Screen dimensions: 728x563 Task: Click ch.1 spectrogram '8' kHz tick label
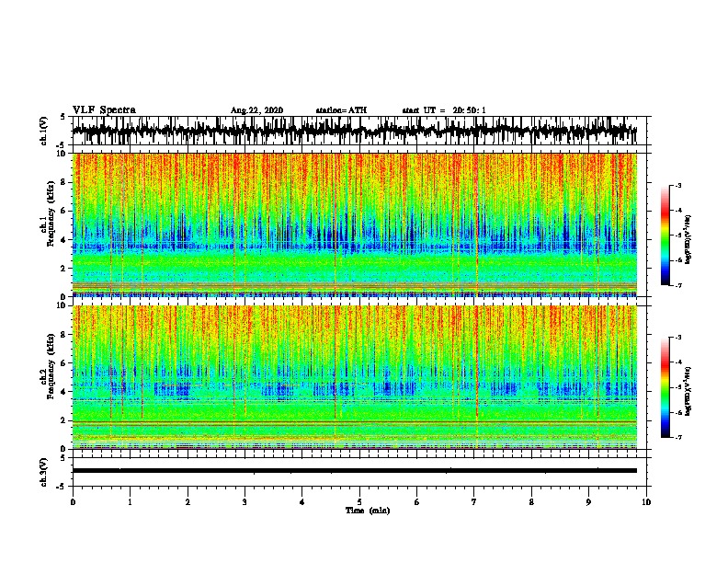pos(64,182)
